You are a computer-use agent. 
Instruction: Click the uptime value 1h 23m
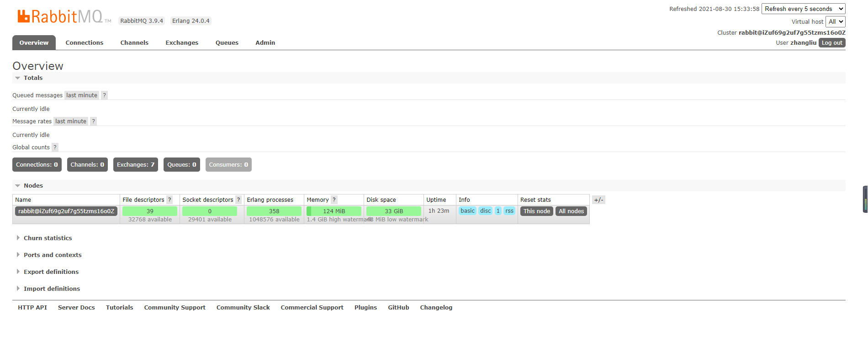pos(439,210)
